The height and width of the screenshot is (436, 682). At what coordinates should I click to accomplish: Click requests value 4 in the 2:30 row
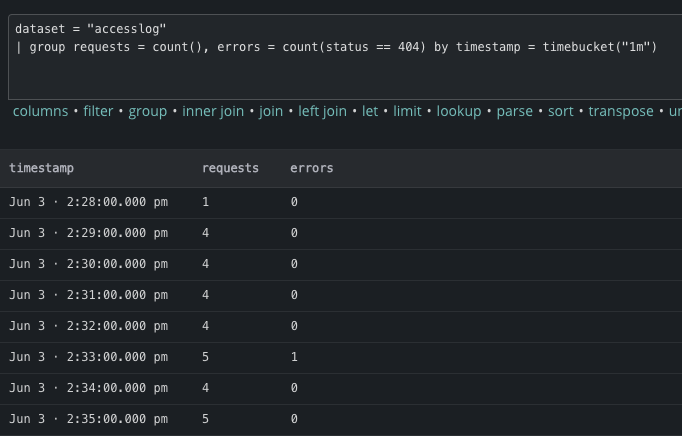coord(205,264)
